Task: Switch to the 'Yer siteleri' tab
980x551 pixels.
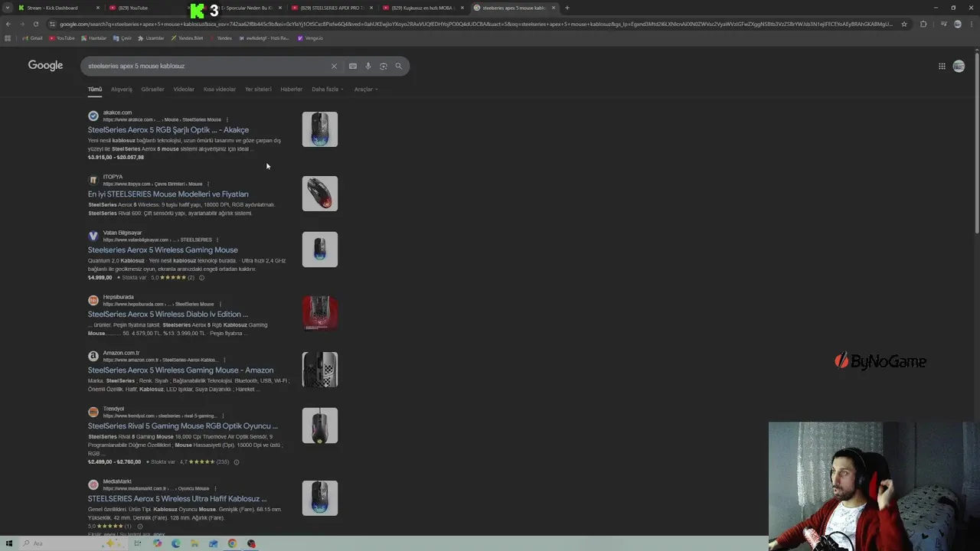Action: click(258, 90)
